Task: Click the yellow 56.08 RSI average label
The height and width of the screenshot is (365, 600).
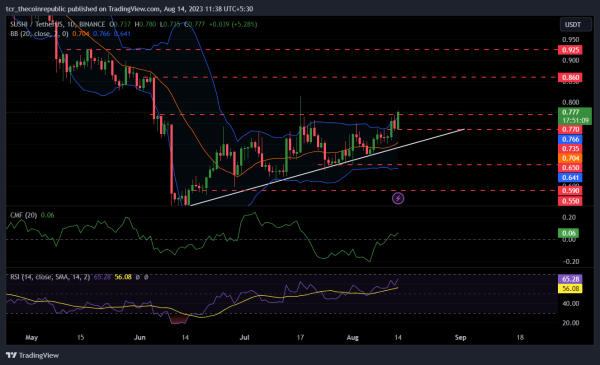Action: click(570, 288)
